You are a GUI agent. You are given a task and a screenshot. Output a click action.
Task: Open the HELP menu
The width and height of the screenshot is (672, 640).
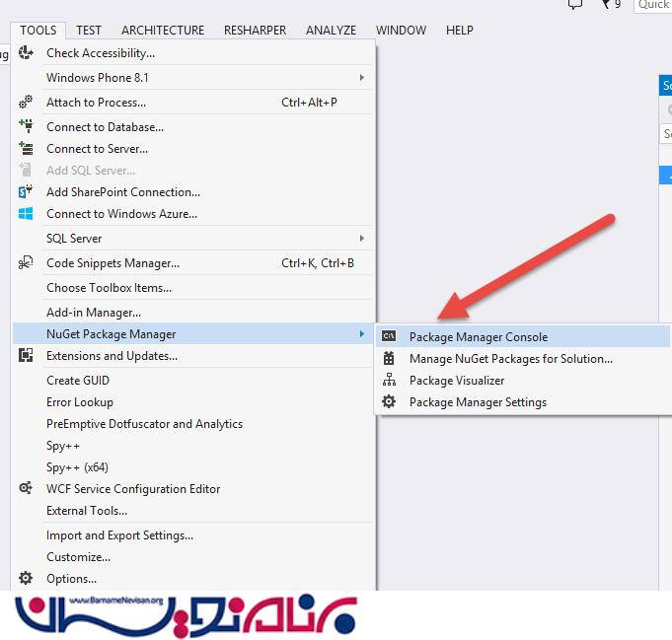(x=460, y=30)
